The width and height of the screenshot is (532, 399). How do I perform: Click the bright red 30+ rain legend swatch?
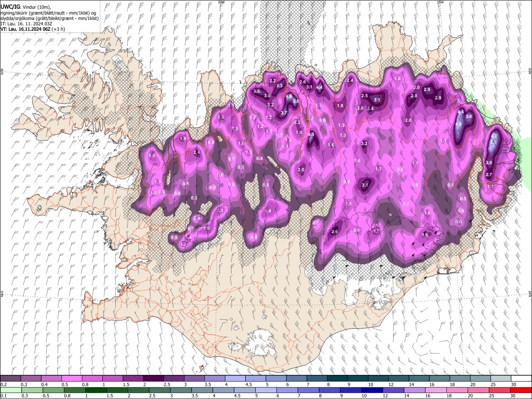click(521, 390)
